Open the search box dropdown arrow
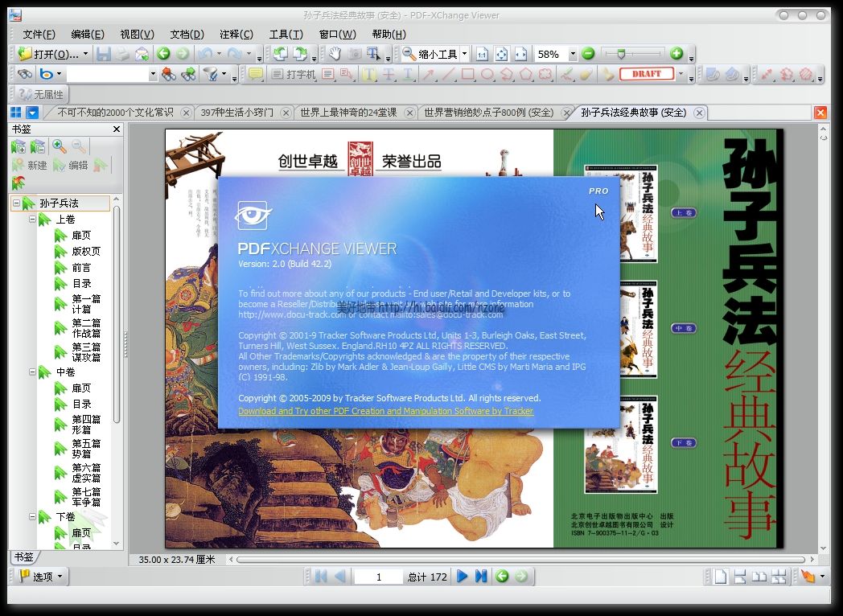 pos(153,74)
